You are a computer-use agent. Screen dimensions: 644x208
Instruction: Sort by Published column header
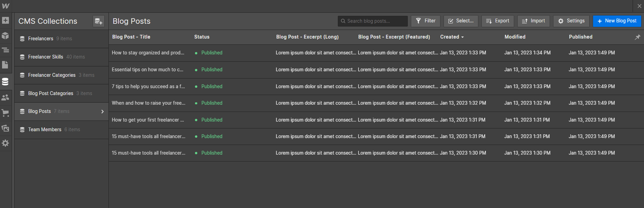click(581, 37)
